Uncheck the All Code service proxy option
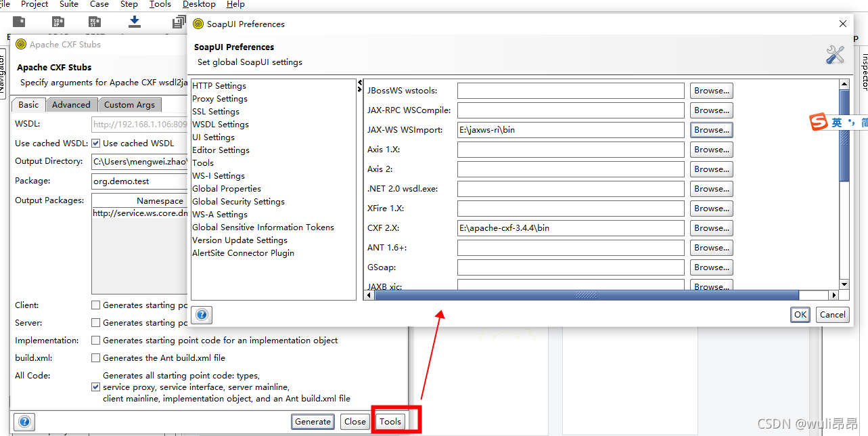The height and width of the screenshot is (436, 868). pyautogui.click(x=95, y=387)
